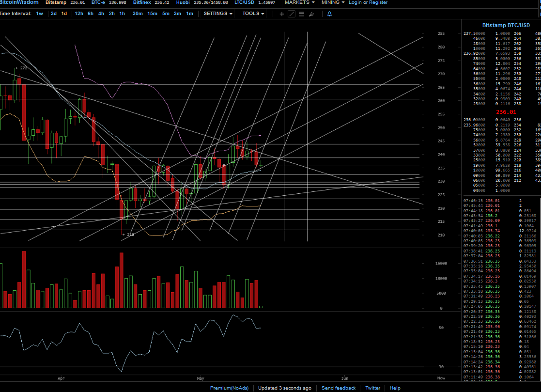Viewport: 541px width, 392px height.
Task: Open the TOOLS dropdown
Action: (253, 14)
